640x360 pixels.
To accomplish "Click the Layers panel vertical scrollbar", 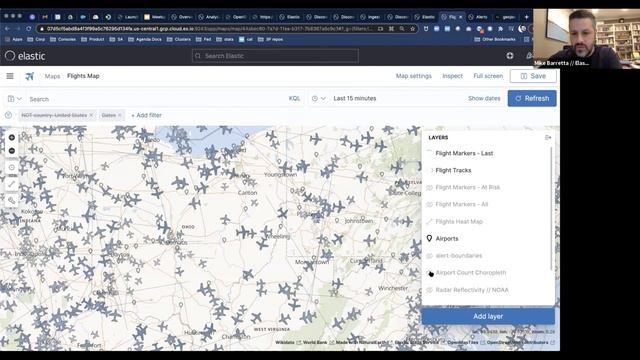I will tap(552, 208).
